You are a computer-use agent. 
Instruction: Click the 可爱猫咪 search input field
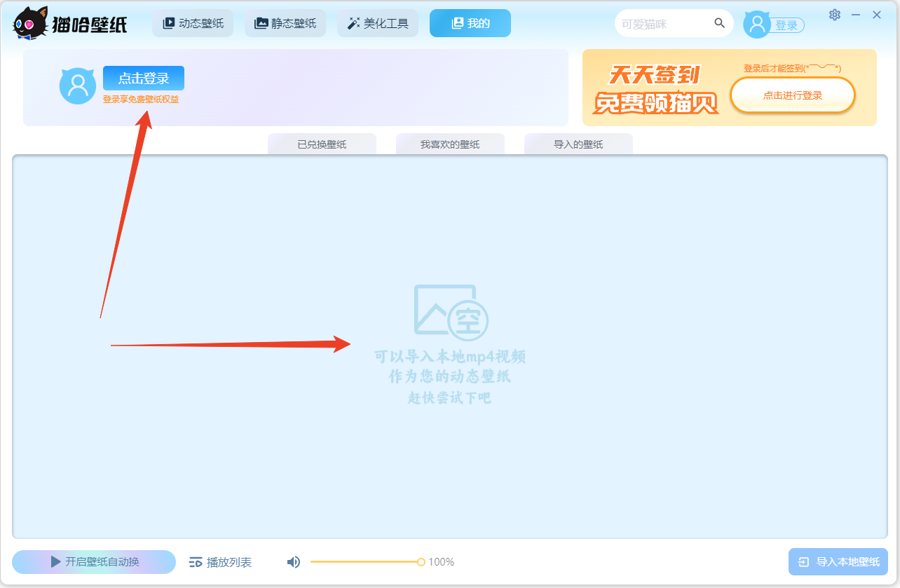pyautogui.click(x=662, y=24)
